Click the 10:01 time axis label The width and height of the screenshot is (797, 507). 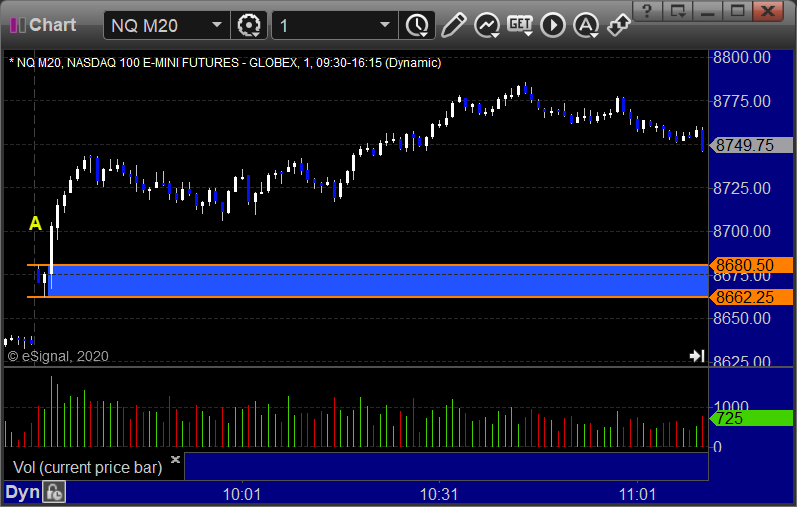(242, 494)
